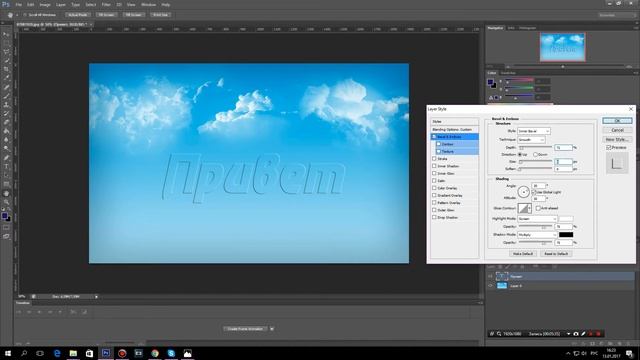Image resolution: width=640 pixels, height=360 pixels.
Task: Click the bevel Size input field
Action: [563, 162]
